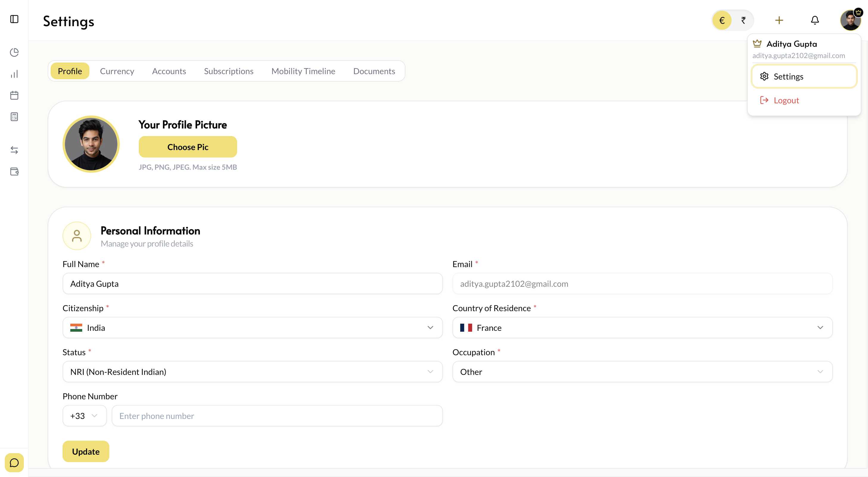Viewport: 868px width, 477px height.
Task: Click the gear icon beside Settings
Action: pos(764,77)
